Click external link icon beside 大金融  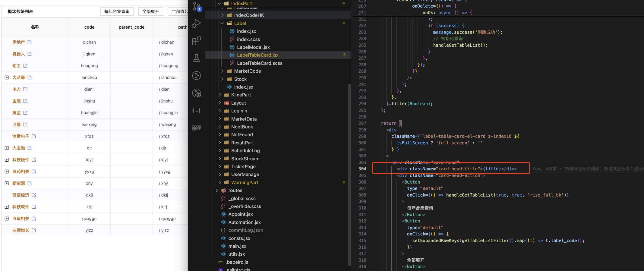click(30, 148)
